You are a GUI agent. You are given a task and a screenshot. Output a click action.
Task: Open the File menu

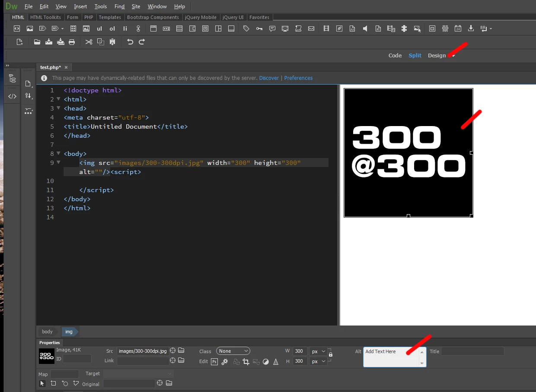click(29, 6)
